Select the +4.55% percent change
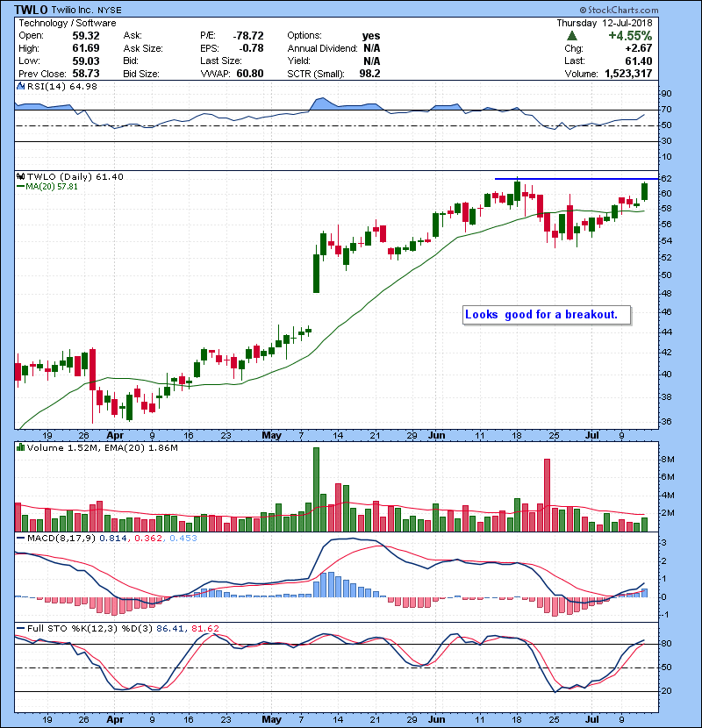The image size is (702, 728). [x=630, y=36]
